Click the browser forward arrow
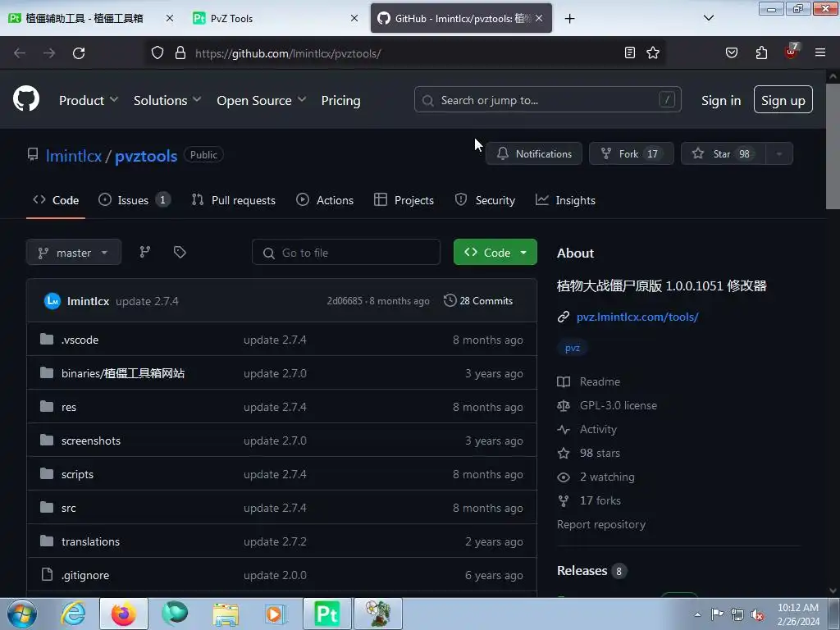The width and height of the screenshot is (840, 630). (x=49, y=53)
